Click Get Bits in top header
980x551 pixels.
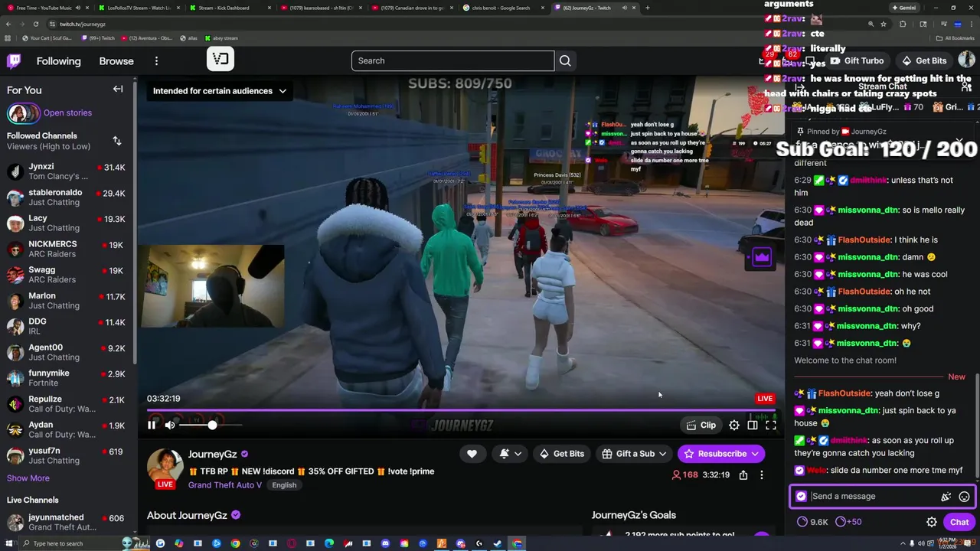[x=924, y=60]
